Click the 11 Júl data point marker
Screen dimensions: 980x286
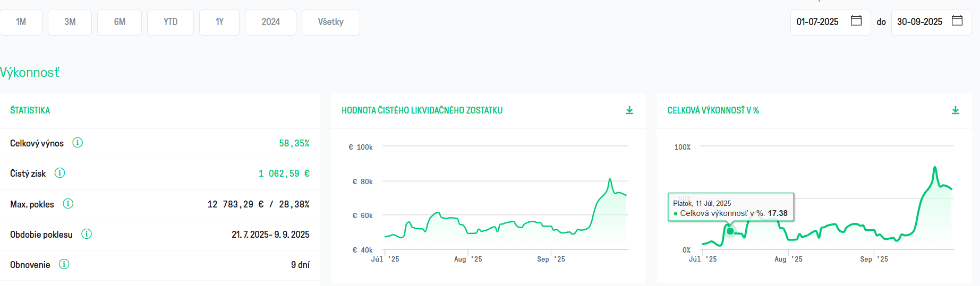pos(730,231)
